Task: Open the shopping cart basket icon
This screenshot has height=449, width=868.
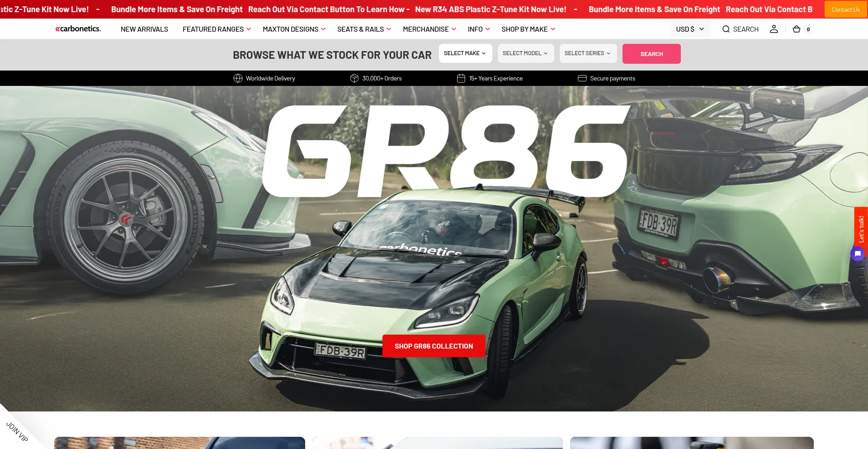Action: click(x=797, y=29)
